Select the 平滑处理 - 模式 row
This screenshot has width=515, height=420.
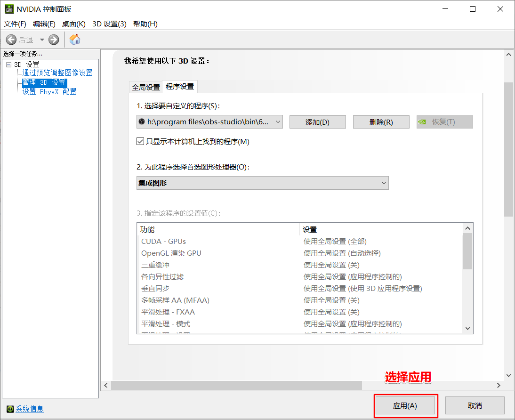[299, 323]
